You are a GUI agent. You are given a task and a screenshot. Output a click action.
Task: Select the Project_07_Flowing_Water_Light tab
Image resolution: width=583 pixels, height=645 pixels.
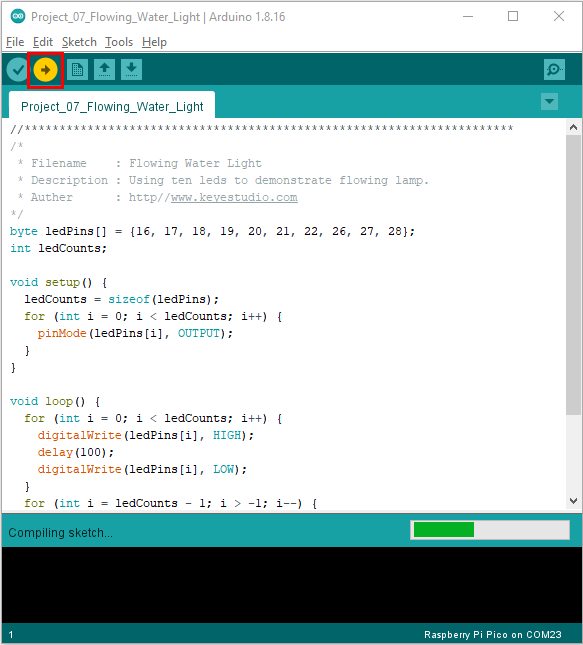click(x=112, y=106)
